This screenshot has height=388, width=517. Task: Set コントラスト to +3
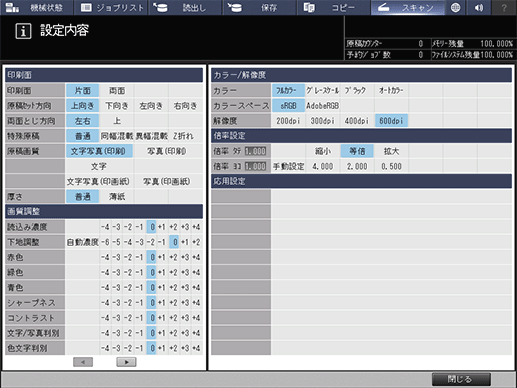tap(185, 318)
